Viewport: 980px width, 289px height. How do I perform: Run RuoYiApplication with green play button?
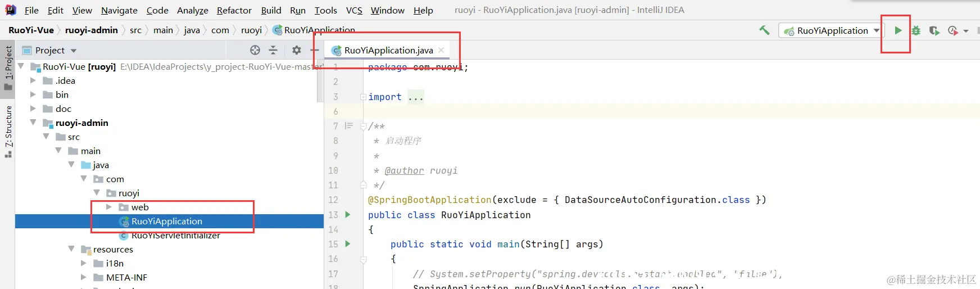898,30
